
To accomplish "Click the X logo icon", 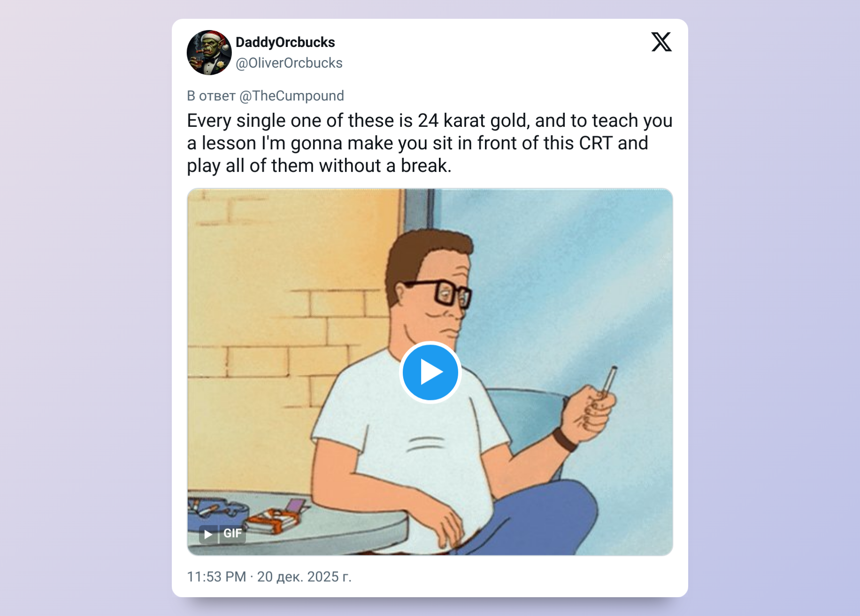I will click(661, 42).
